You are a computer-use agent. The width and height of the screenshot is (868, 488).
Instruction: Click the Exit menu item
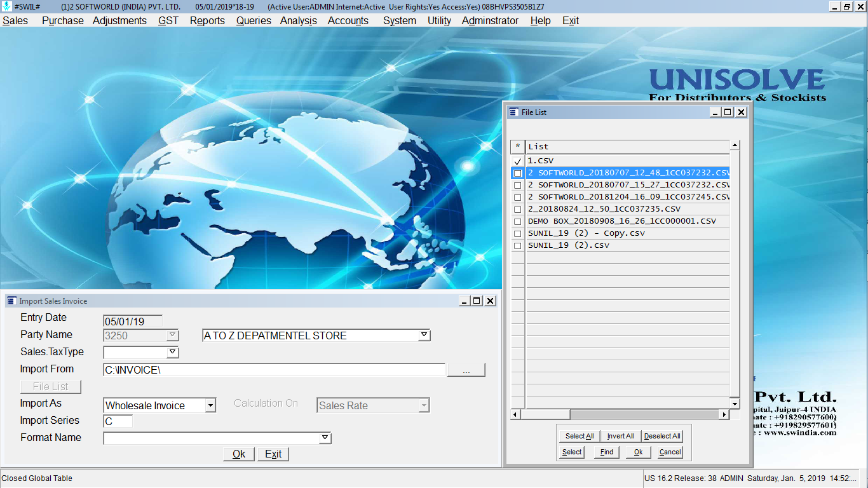[571, 20]
